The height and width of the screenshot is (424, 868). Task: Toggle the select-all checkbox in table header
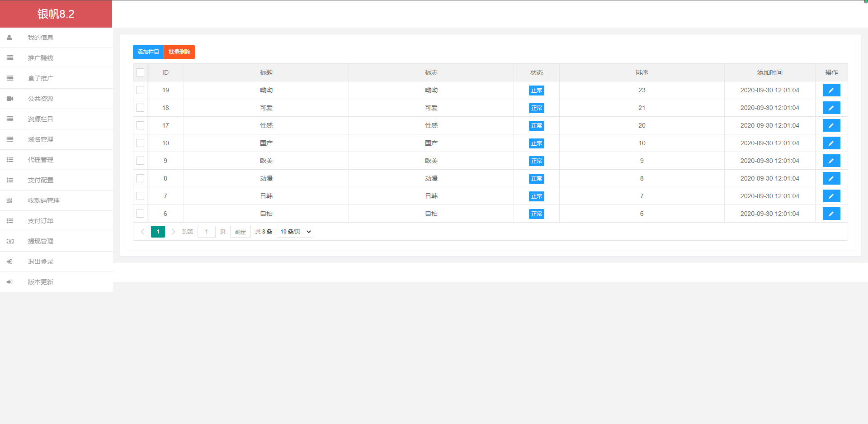[140, 72]
